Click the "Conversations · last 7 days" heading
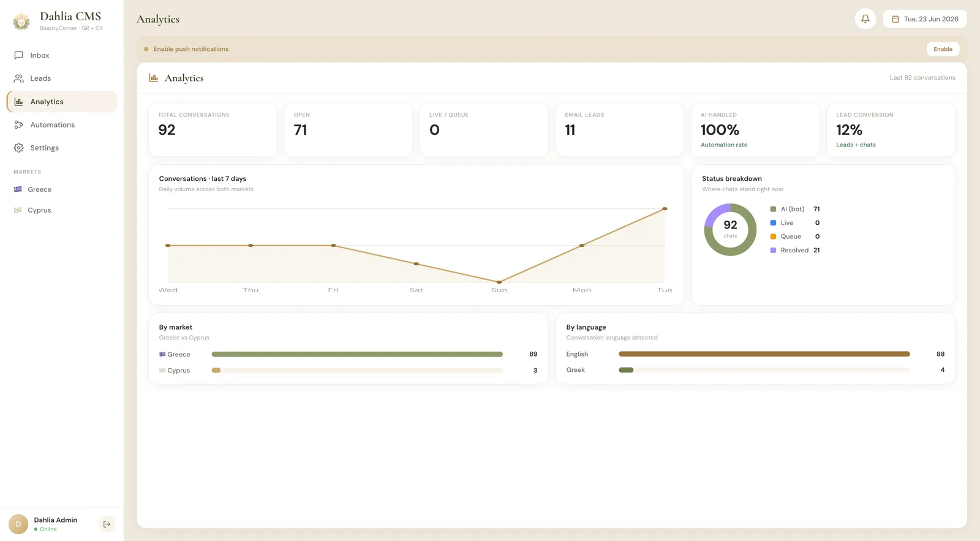 click(x=203, y=179)
